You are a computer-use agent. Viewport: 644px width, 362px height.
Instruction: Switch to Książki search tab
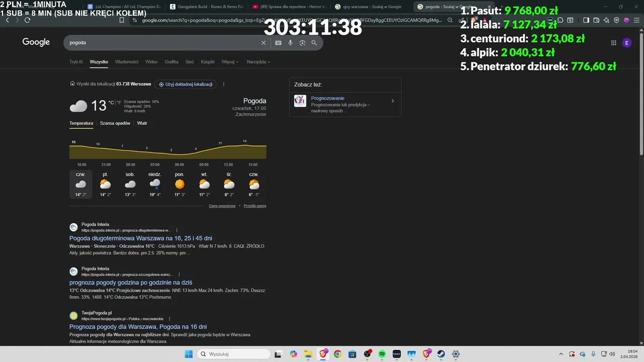[208, 62]
